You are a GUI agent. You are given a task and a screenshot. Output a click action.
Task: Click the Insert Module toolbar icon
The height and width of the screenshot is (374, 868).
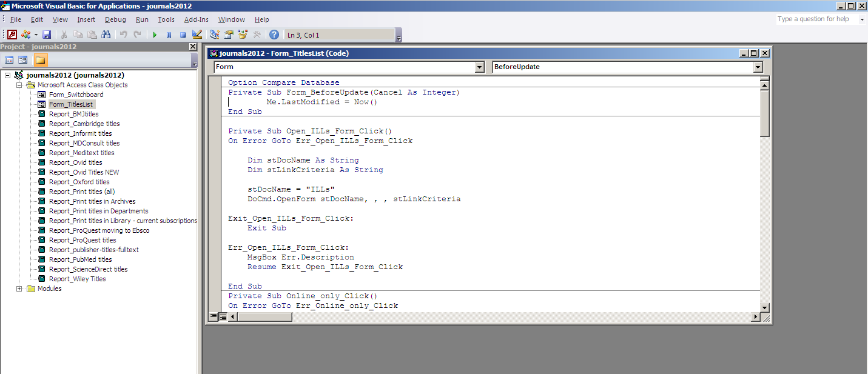click(26, 35)
